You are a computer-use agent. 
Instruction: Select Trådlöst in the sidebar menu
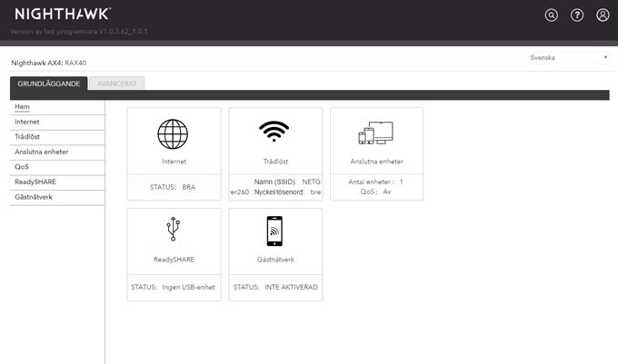[57, 137]
